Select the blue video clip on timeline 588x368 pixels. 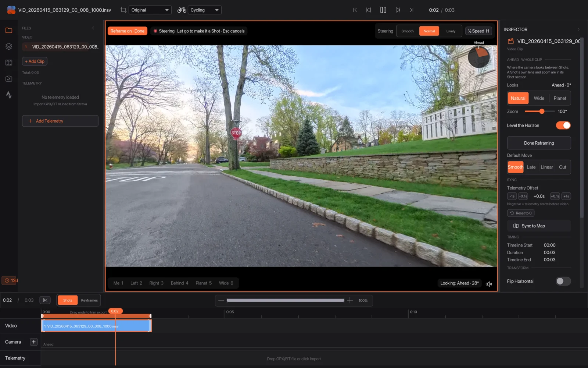96,326
